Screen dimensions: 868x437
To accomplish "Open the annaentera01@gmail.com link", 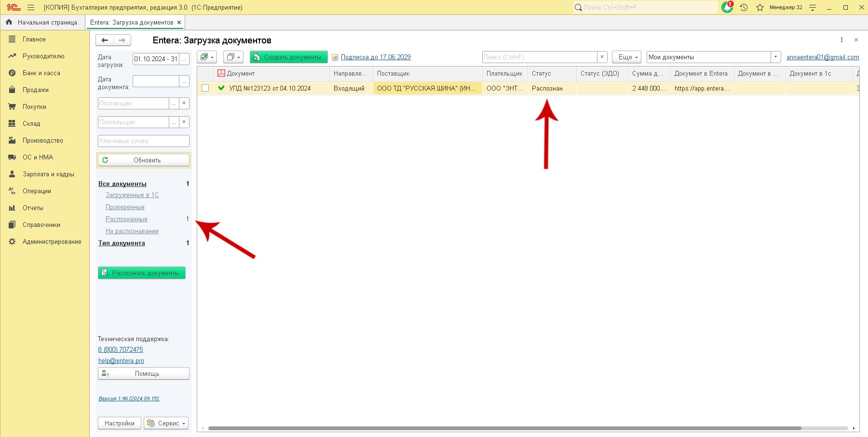I will tap(823, 57).
